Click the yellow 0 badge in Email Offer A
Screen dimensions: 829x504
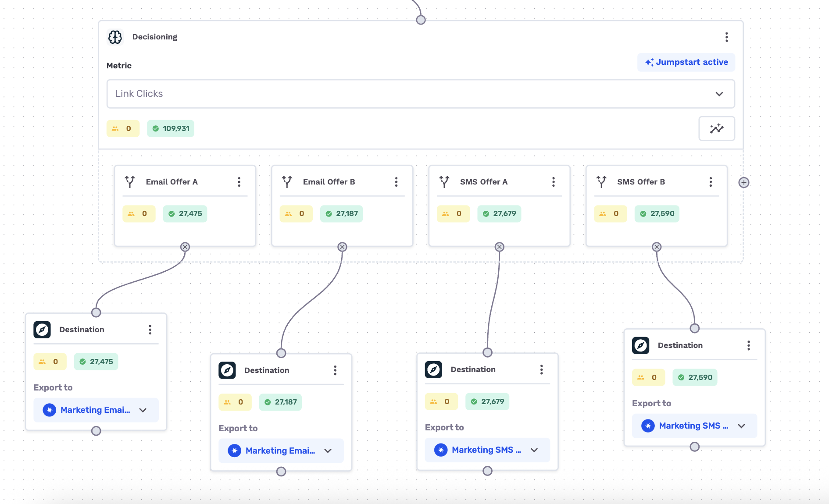[x=139, y=214]
